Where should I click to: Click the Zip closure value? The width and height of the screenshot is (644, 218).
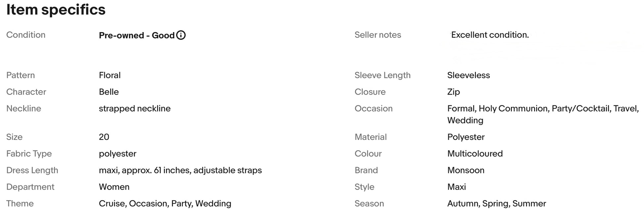tap(453, 92)
